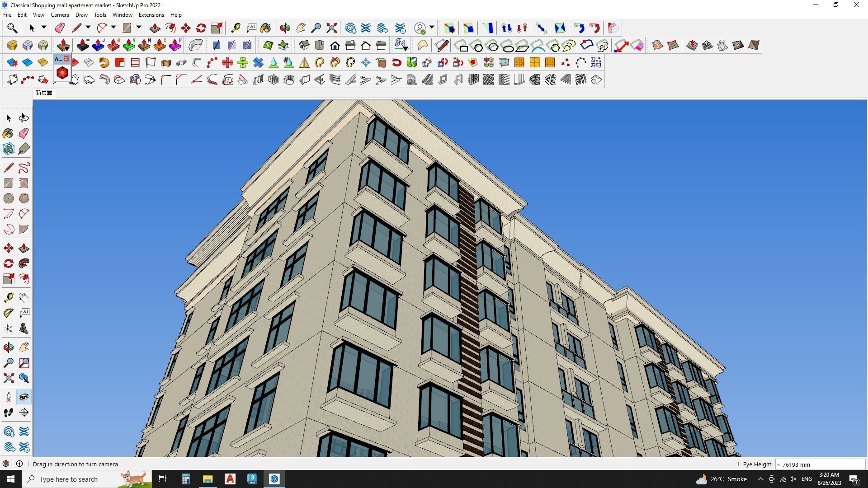This screenshot has height=488, width=868.
Task: Select the Text label tool in top toolbar
Action: point(251,28)
